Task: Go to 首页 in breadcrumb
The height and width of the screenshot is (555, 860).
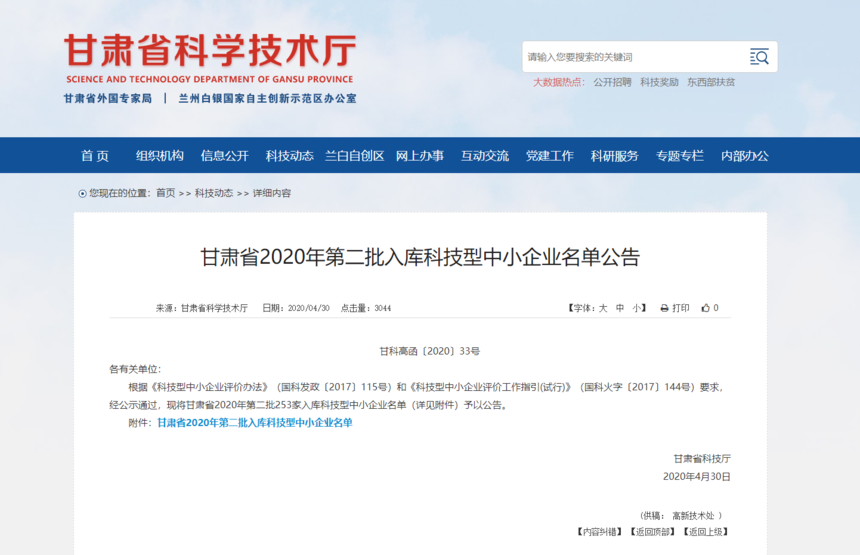Action: click(166, 193)
